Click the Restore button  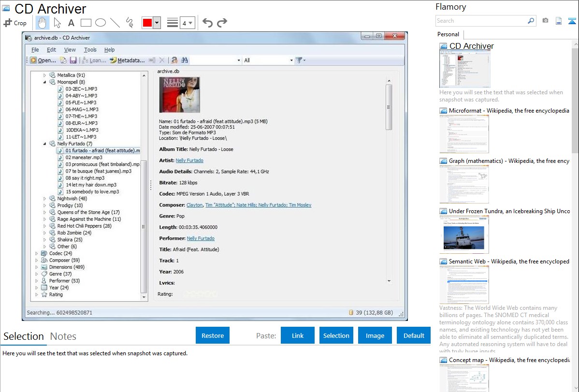coord(213,335)
